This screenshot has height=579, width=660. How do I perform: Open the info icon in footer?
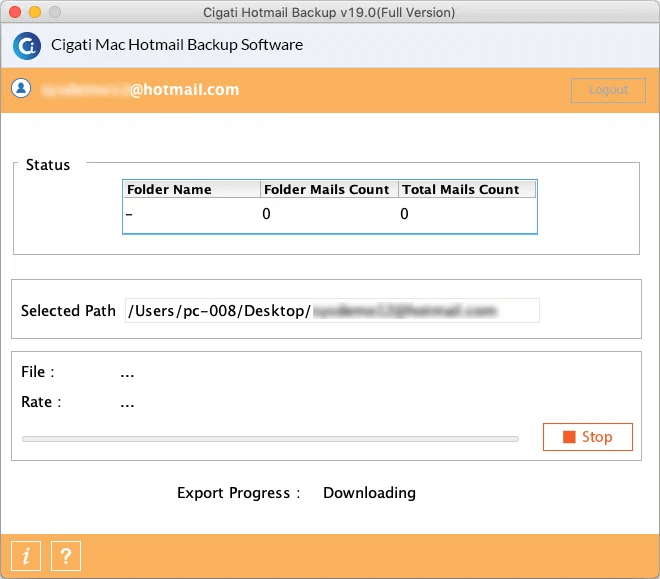click(26, 555)
